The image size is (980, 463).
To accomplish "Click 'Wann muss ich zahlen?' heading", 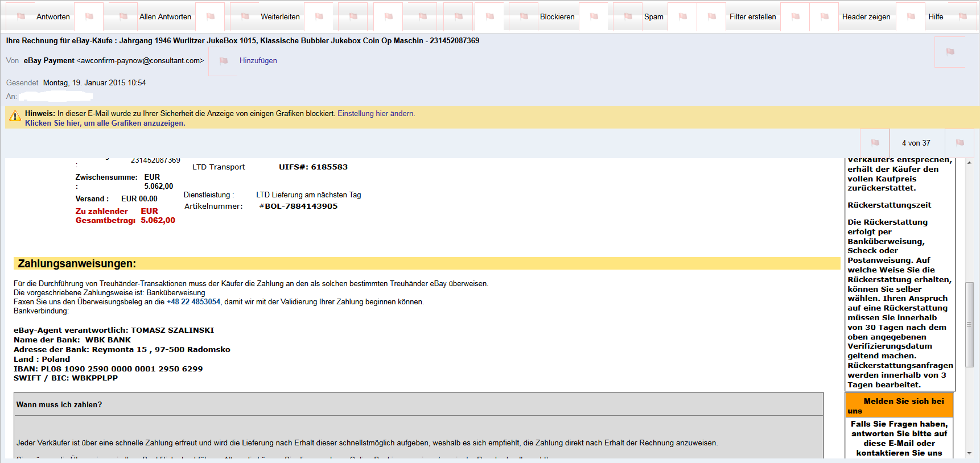I will tap(59, 405).
